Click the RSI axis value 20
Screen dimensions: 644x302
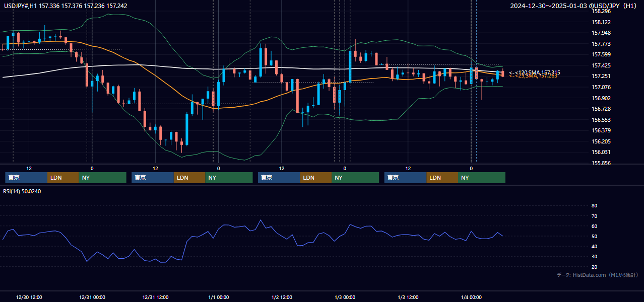point(594,267)
